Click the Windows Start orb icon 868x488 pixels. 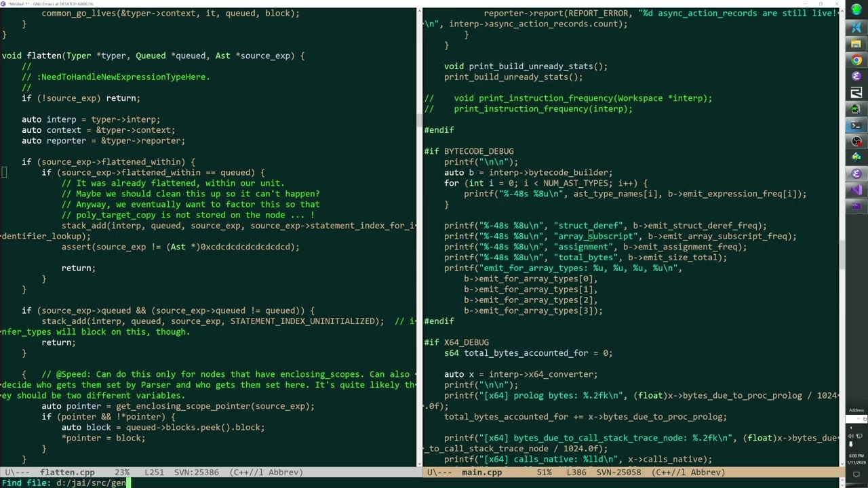click(856, 11)
